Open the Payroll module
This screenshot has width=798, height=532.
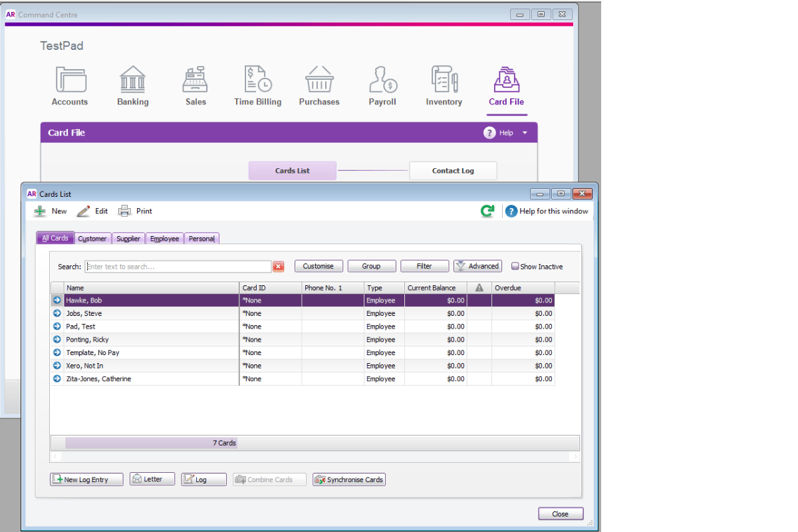[x=382, y=85]
